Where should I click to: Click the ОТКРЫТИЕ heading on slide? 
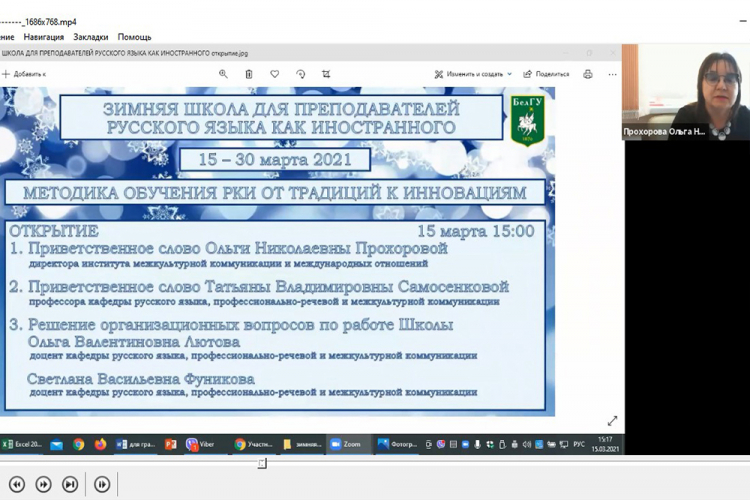(x=54, y=232)
